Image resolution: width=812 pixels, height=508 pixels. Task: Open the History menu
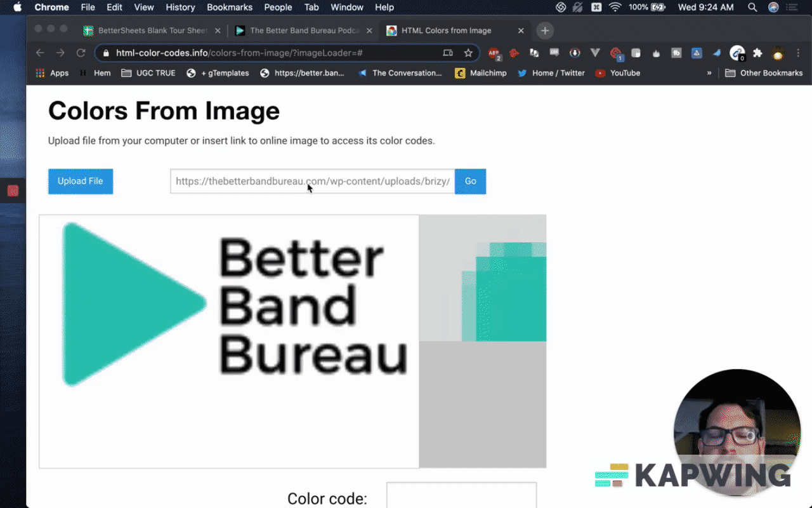click(180, 8)
